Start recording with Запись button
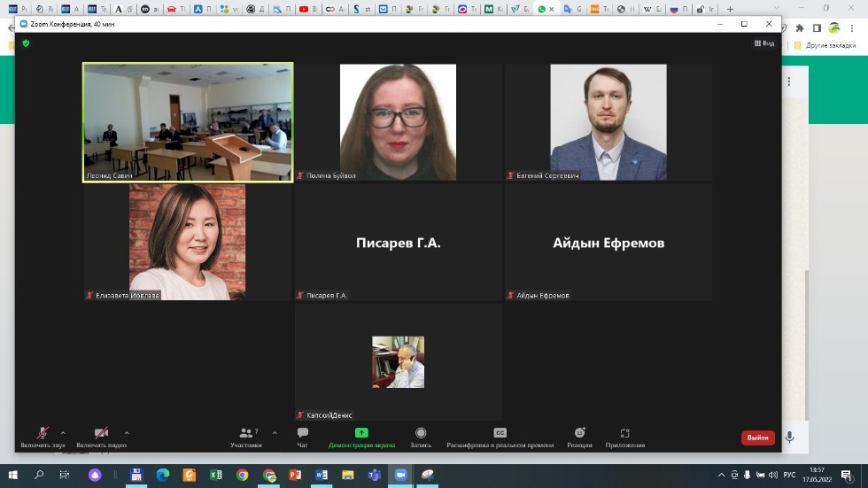This screenshot has width=868, height=488. click(421, 434)
